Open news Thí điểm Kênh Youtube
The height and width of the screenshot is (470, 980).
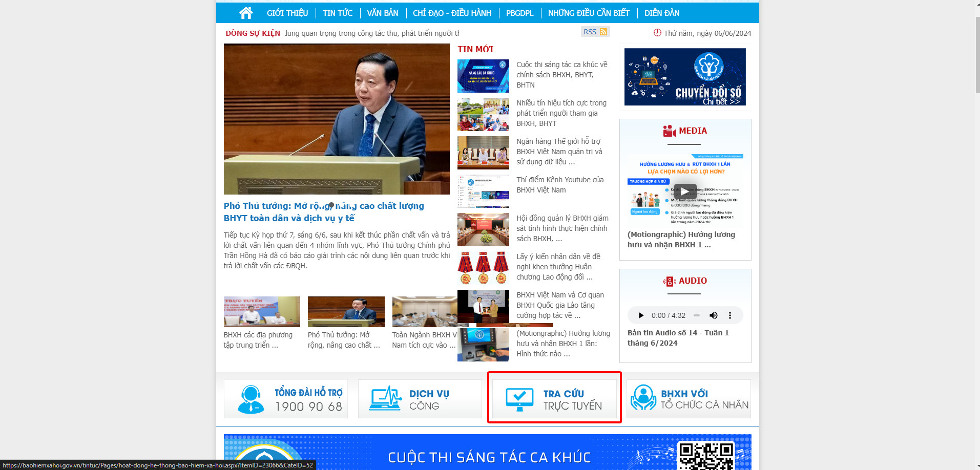560,185
